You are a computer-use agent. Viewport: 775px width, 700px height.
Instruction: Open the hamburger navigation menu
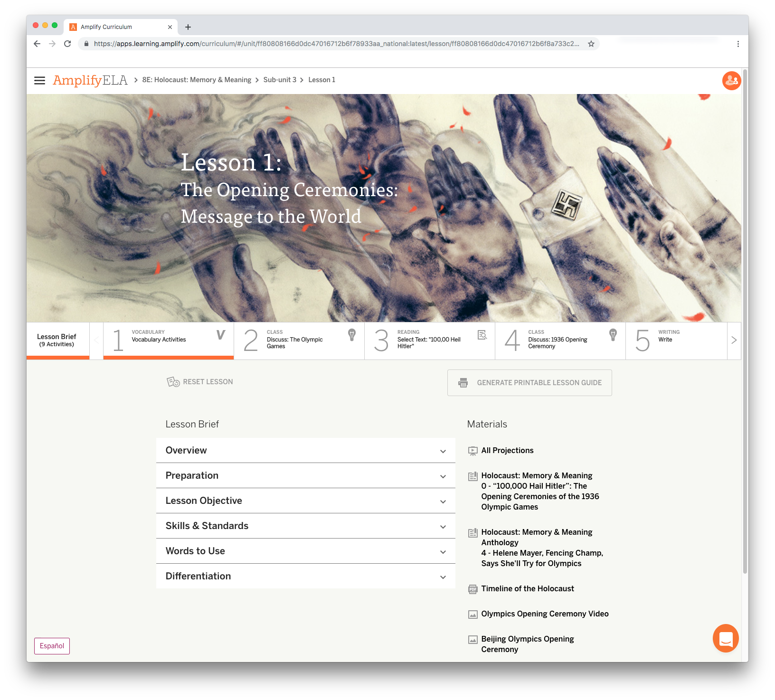(39, 80)
